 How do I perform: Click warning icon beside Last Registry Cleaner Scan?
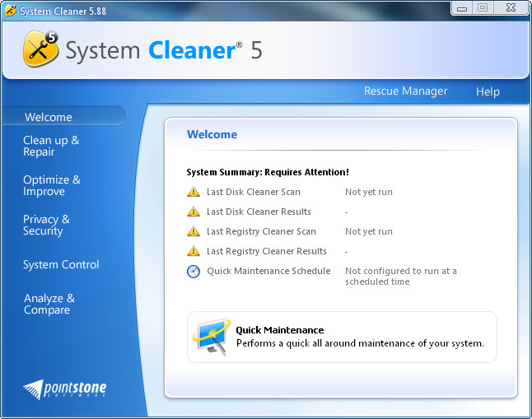click(x=194, y=231)
